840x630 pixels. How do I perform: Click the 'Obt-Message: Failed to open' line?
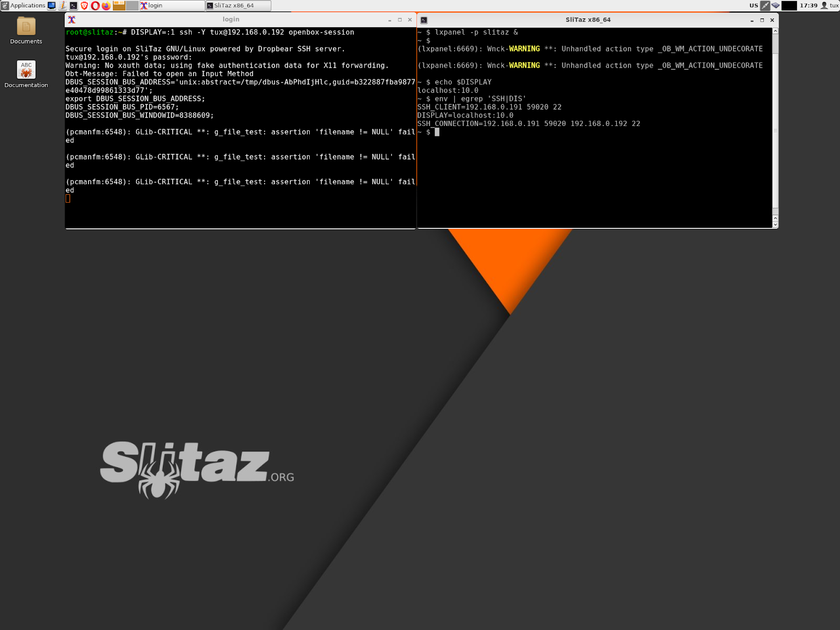click(x=160, y=74)
